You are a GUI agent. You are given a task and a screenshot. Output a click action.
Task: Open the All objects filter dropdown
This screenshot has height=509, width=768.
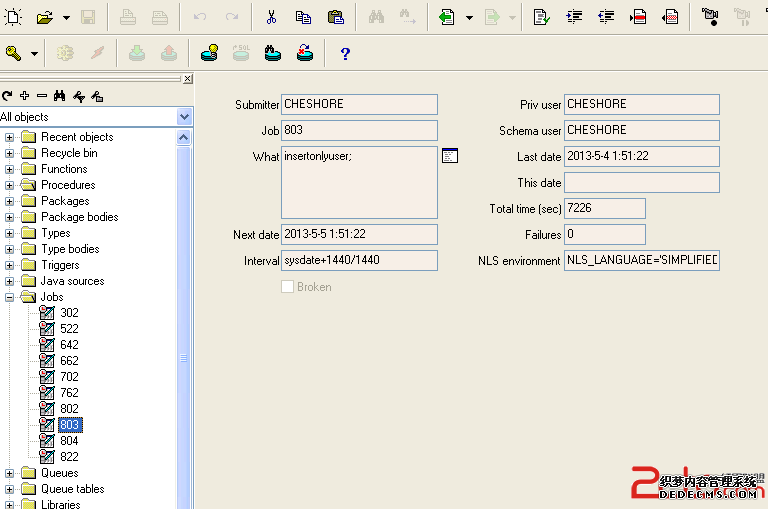pyautogui.click(x=184, y=117)
